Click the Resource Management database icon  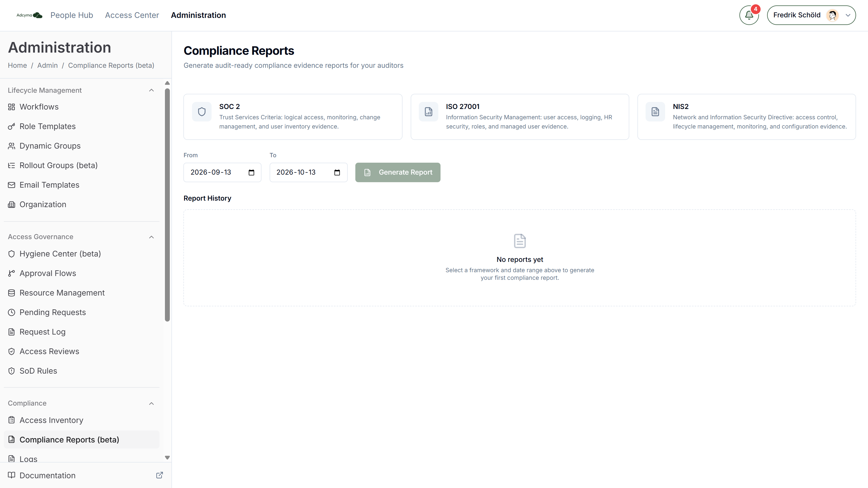11,293
